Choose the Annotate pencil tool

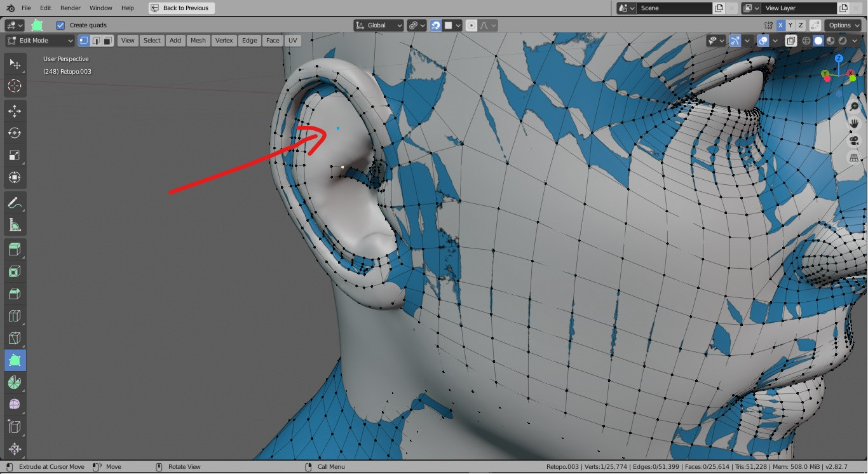click(x=15, y=203)
